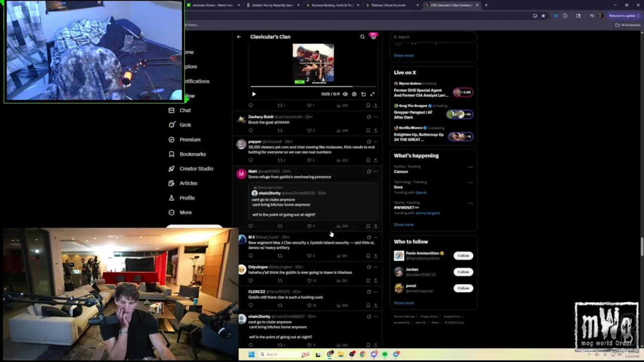Switch to the Platinum Virtual Accounts tab

388,5
